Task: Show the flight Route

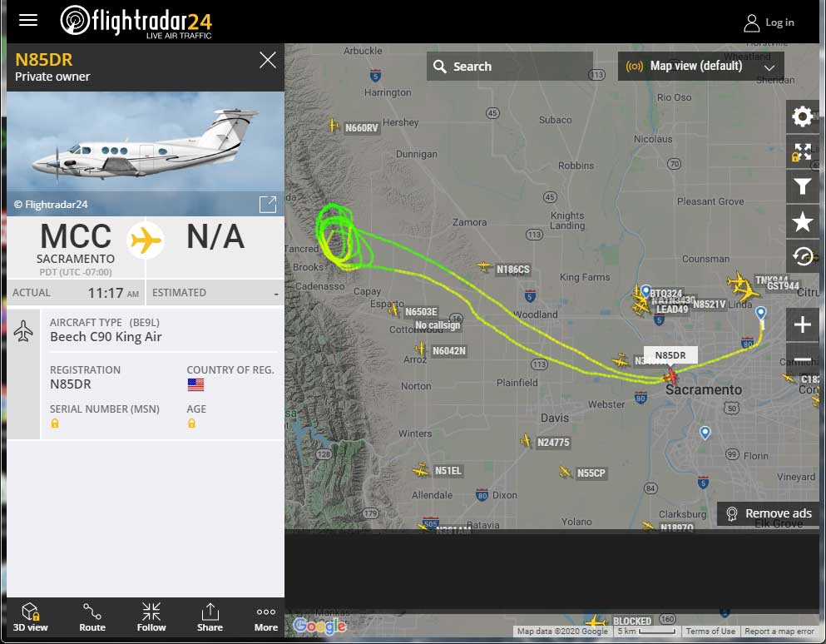Action: [x=92, y=617]
